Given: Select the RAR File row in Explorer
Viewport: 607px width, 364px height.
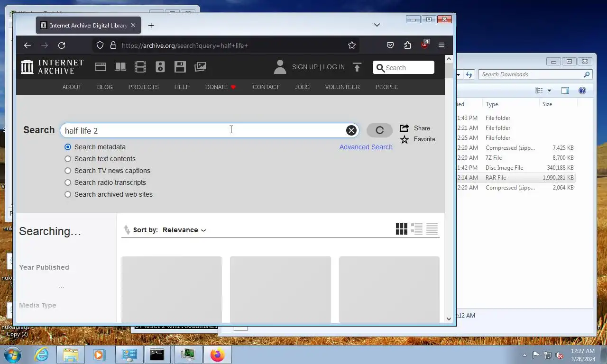Looking at the screenshot, I should pyautogui.click(x=516, y=178).
